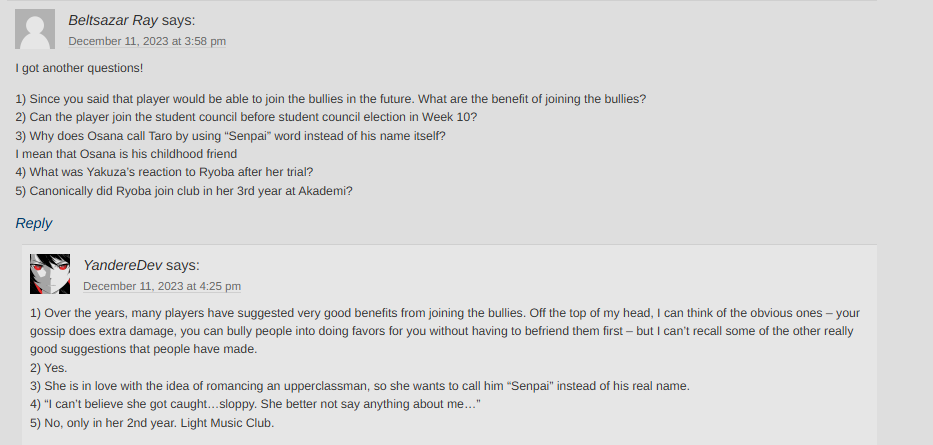Viewport: 933px width, 445px height.
Task: Click YandereDev's red-eyed avatar image
Action: (x=50, y=273)
